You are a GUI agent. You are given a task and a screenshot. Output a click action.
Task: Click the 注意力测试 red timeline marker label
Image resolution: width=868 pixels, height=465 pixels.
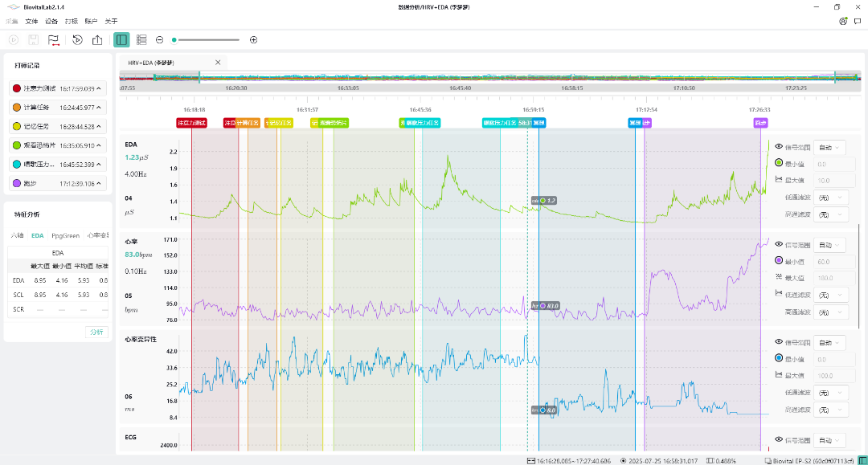coord(191,123)
